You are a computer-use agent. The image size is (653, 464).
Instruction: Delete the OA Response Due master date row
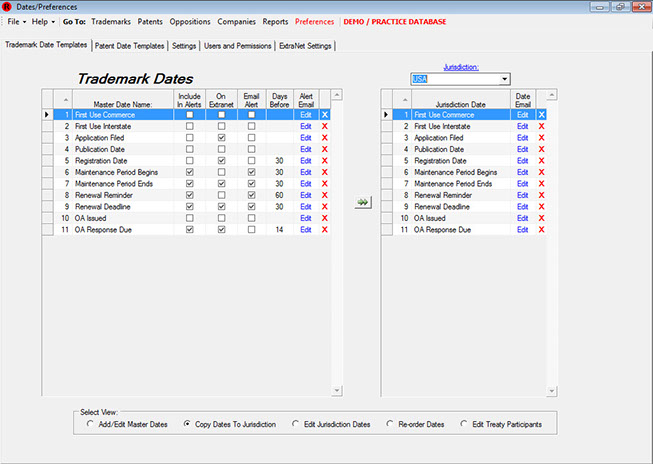[324, 230]
